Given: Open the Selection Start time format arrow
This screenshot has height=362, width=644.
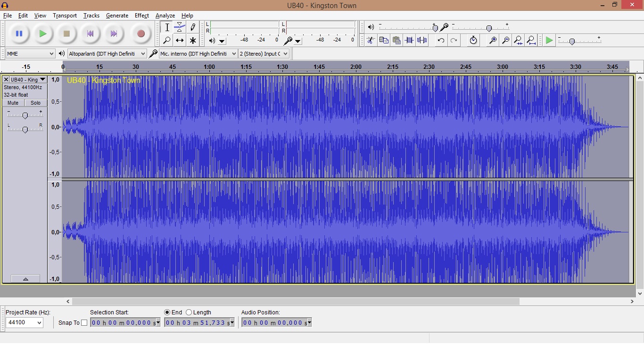Looking at the screenshot, I should [x=158, y=322].
